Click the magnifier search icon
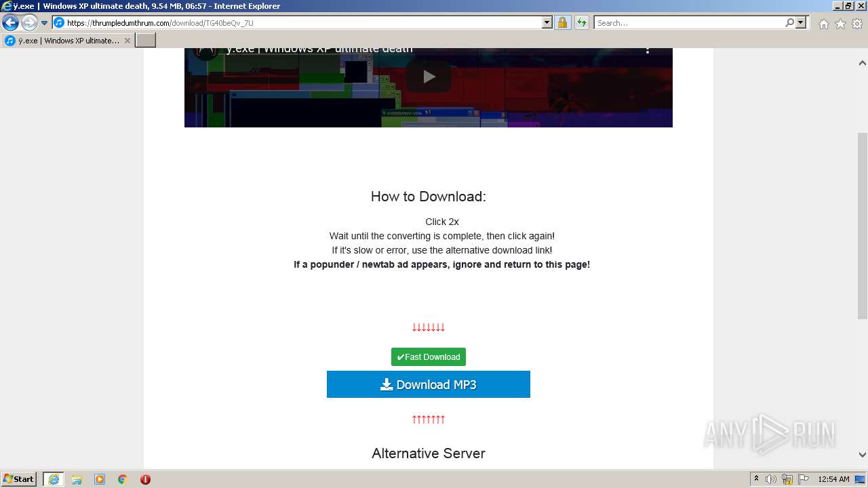Screen dimensions: 868x488 pos(789,23)
